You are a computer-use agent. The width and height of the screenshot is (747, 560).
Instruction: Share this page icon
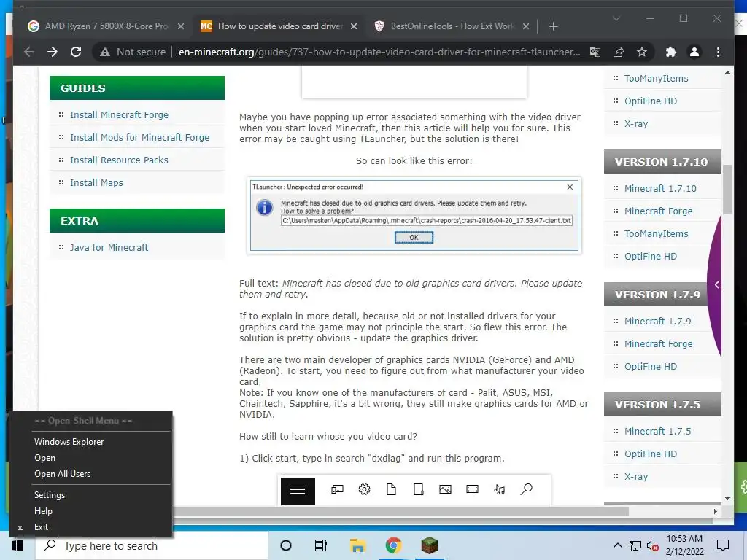[x=619, y=52]
